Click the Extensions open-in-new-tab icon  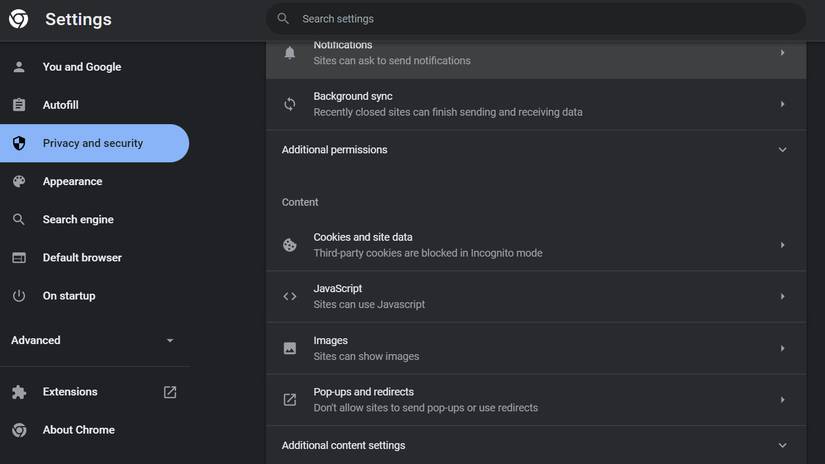(x=170, y=392)
